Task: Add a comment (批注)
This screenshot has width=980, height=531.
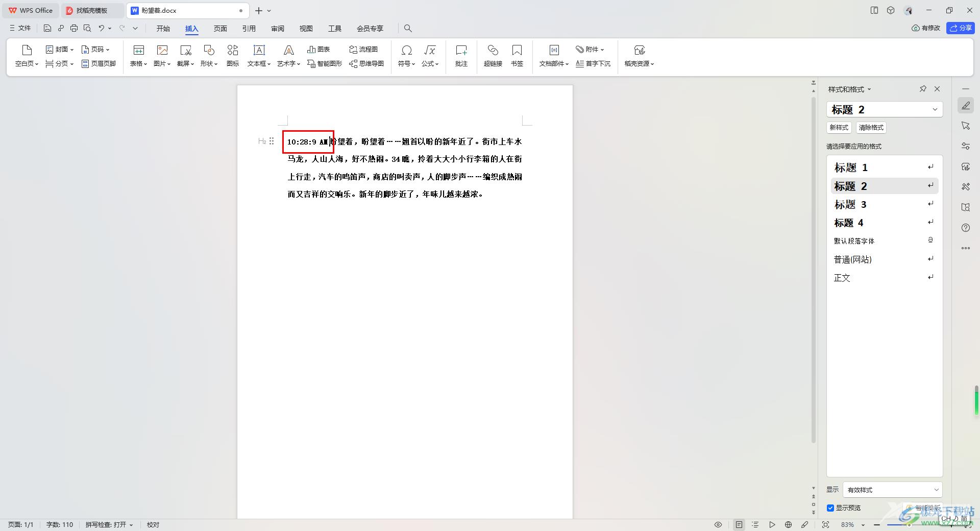Action: point(461,56)
